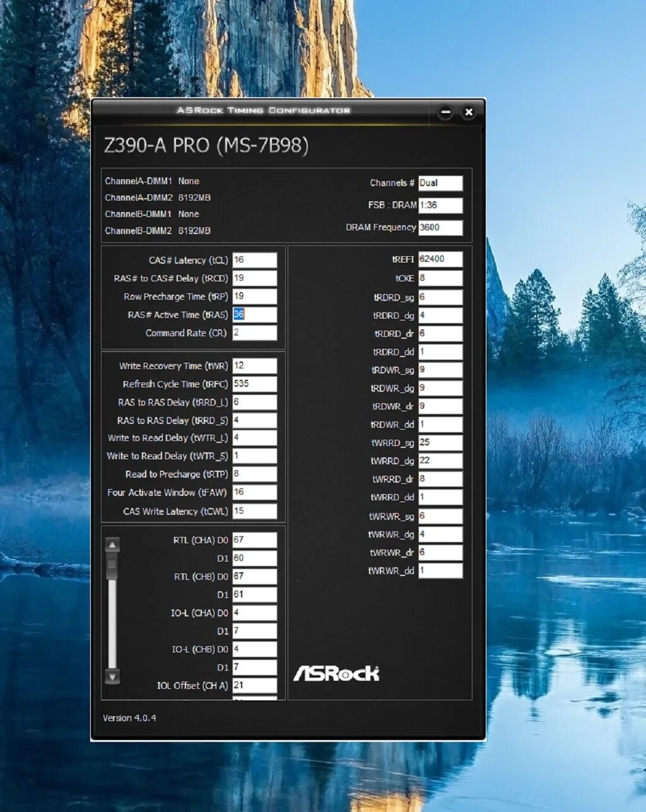Click the Read to Precharge (tRTP) field
Image resolution: width=646 pixels, height=812 pixels.
point(255,474)
